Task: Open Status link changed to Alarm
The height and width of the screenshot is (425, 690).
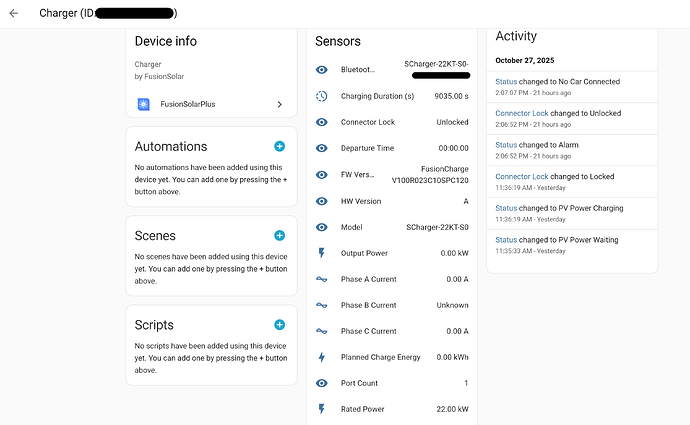Action: [x=506, y=145]
